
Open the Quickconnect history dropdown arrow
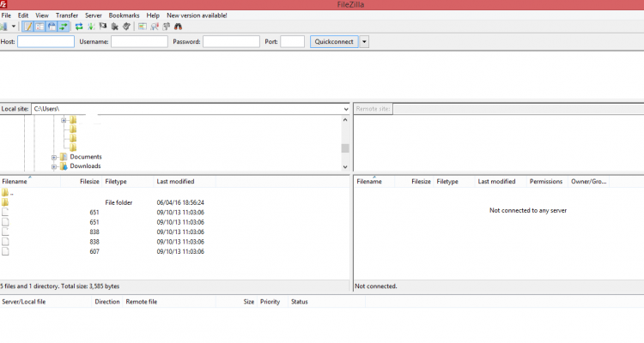(x=364, y=41)
